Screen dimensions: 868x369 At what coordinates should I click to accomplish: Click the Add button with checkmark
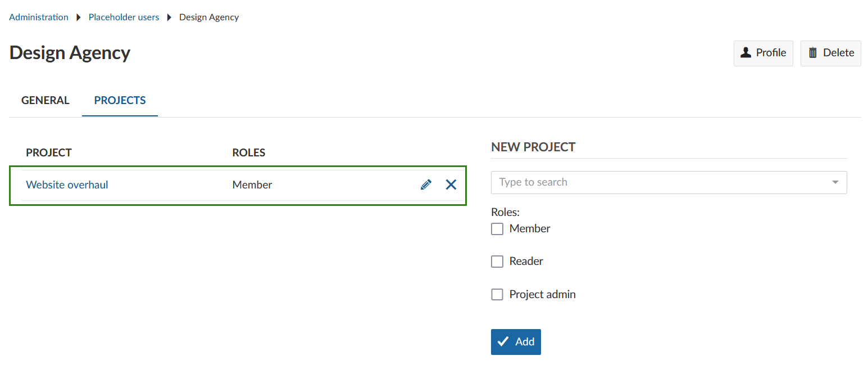(516, 342)
